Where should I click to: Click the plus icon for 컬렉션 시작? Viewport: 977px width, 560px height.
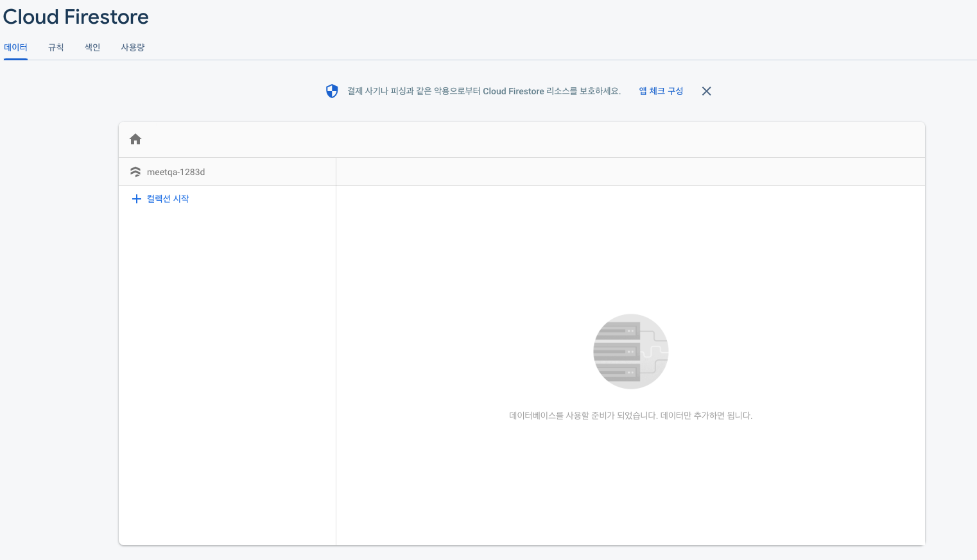pos(136,199)
